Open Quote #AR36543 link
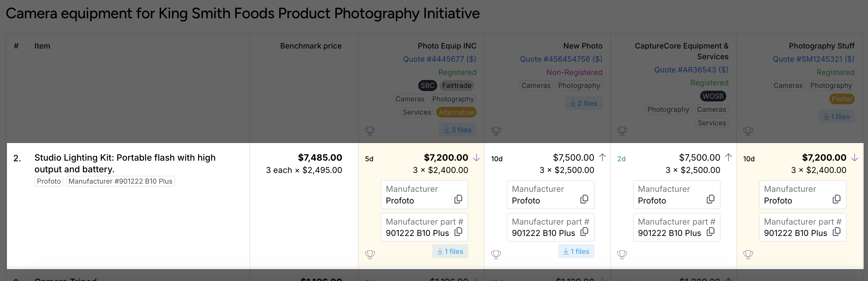Viewport: 868px width, 281px height. point(691,70)
